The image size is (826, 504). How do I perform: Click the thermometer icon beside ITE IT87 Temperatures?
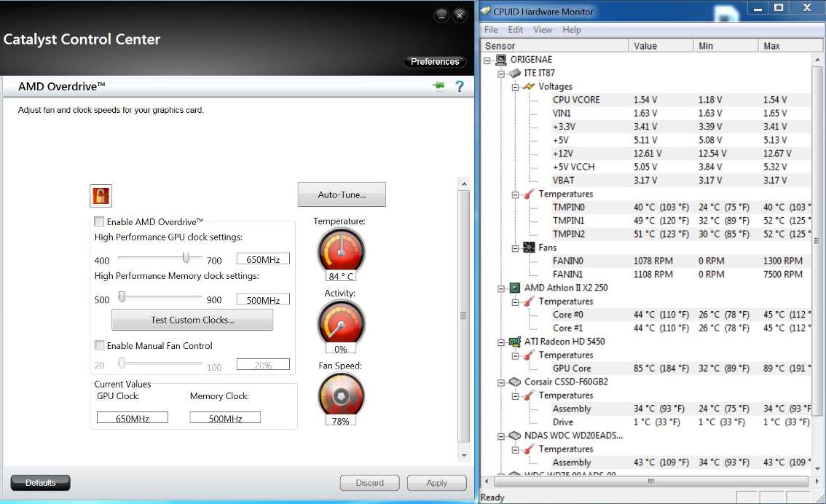point(529,194)
